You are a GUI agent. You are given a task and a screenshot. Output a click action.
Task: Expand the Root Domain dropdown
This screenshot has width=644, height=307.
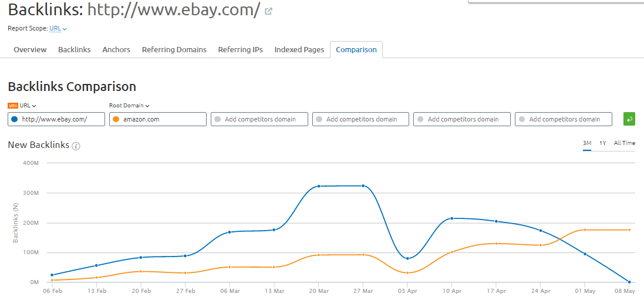pos(129,106)
